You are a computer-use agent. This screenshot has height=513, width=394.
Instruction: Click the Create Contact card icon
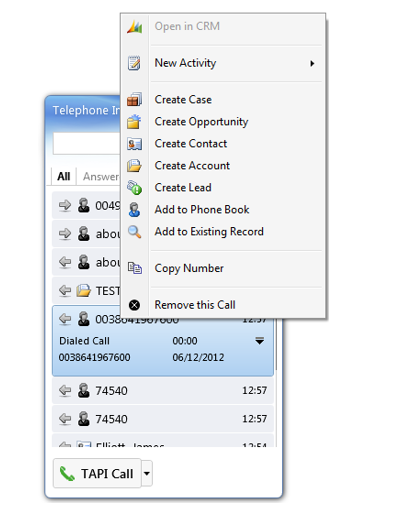(x=134, y=144)
